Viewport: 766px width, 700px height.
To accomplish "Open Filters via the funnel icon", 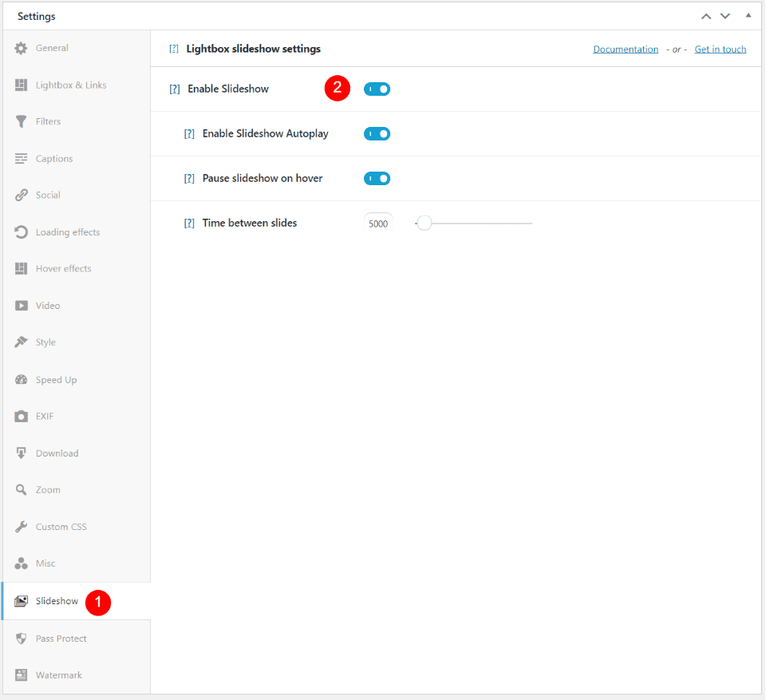I will [21, 121].
